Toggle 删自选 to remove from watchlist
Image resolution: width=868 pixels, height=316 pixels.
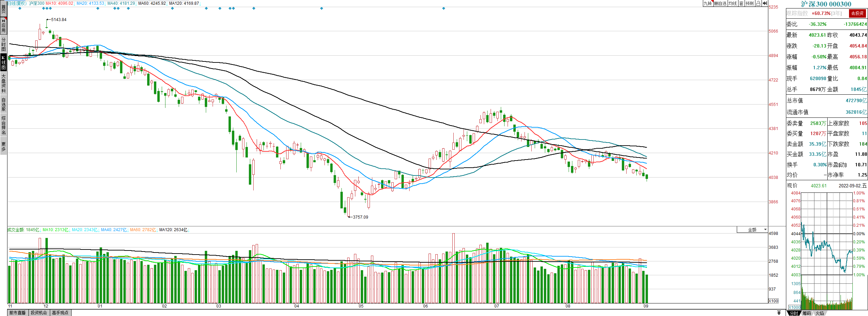click(721, 3)
